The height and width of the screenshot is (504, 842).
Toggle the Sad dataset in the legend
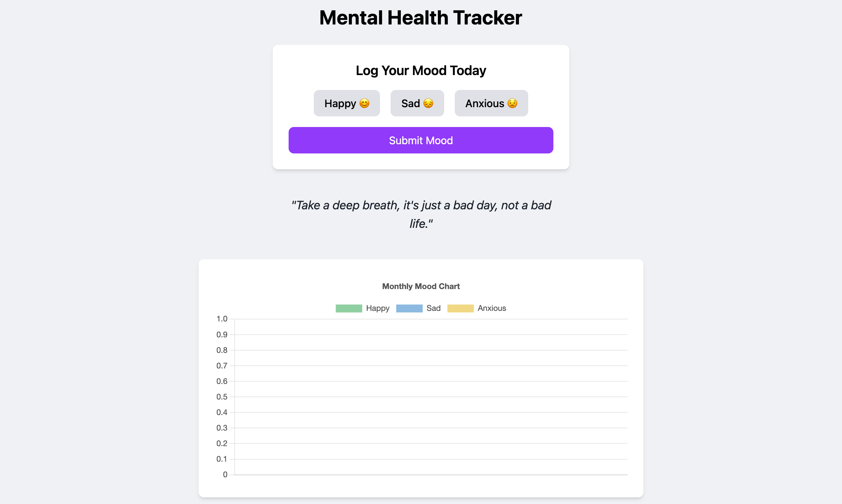click(418, 308)
